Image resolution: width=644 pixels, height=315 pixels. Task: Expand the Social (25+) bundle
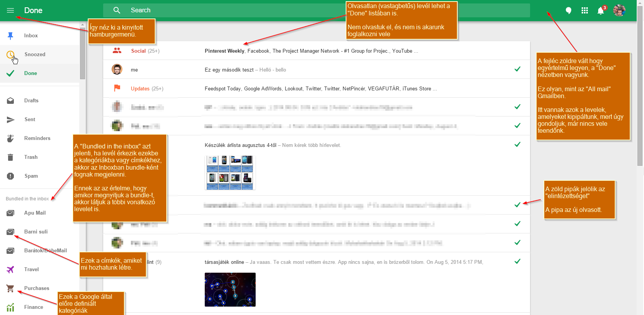pyautogui.click(x=316, y=51)
